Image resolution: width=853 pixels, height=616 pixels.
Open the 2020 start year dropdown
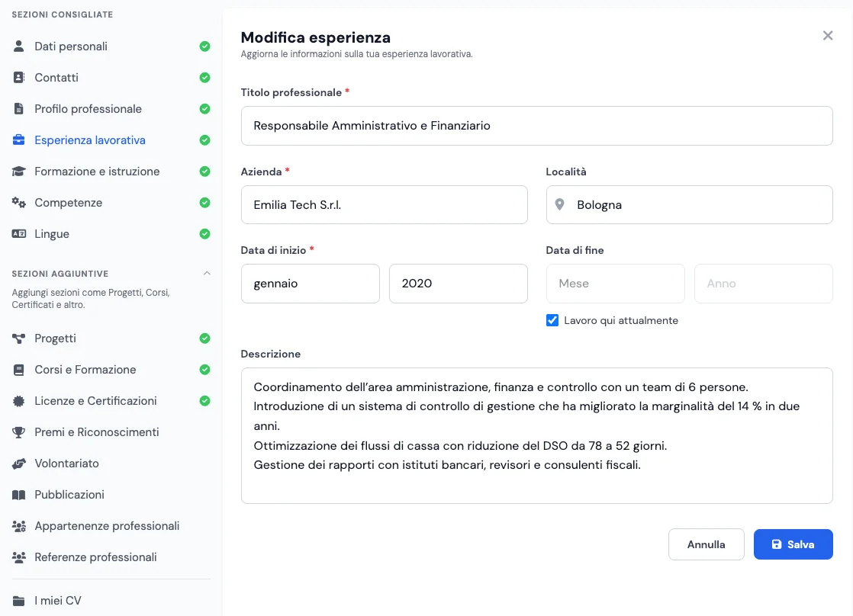458,284
